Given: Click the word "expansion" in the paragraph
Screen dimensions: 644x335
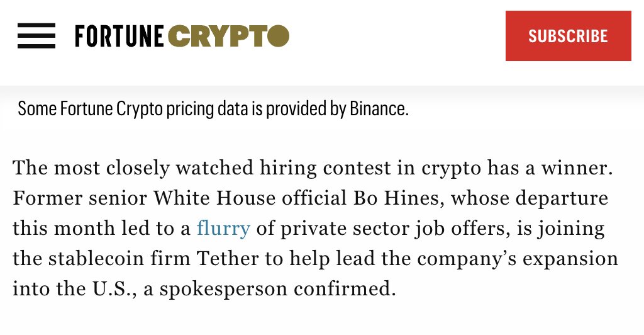Looking at the screenshot, I should pyautogui.click(x=574, y=258).
